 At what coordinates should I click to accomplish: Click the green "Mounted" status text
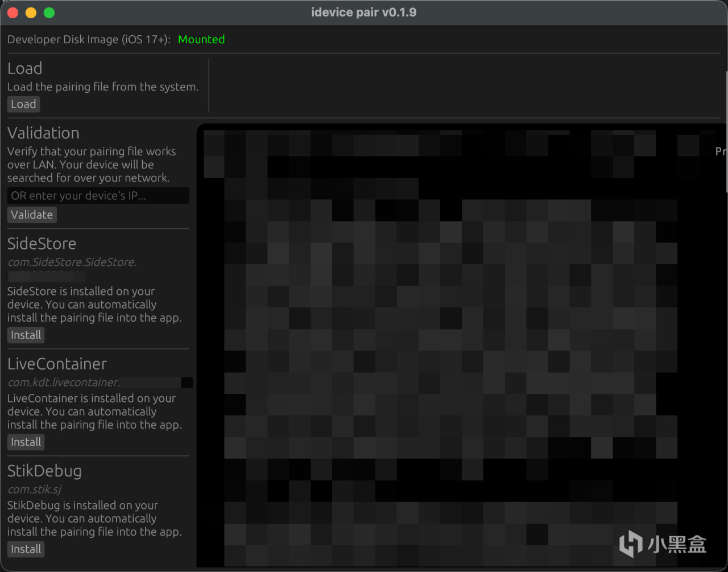pyautogui.click(x=201, y=39)
